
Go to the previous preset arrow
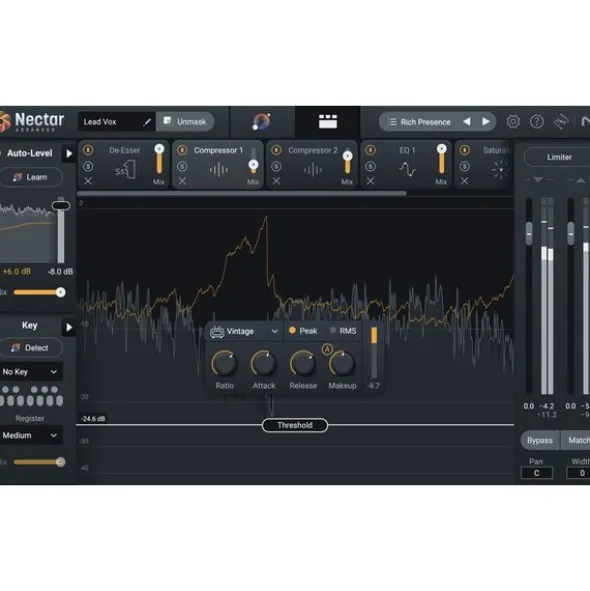pos(467,122)
